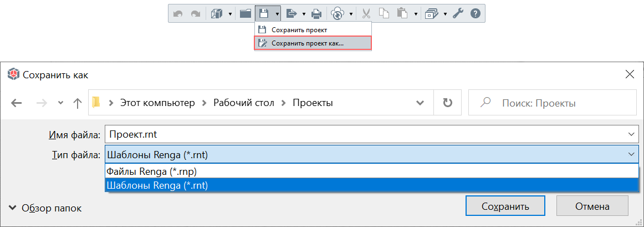The image size is (644, 227).
Task: Click 'Проекты' breadcrumb in address bar
Action: click(x=313, y=103)
